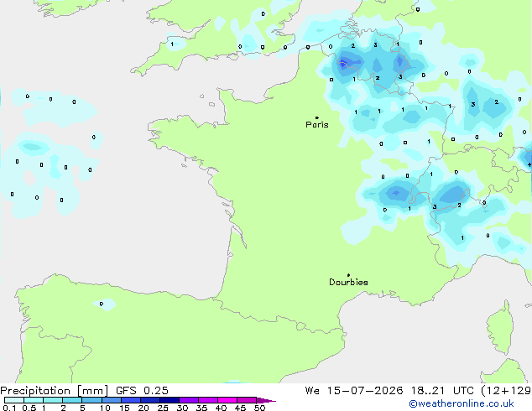Viewport: 532px width, 411px height.
Task: Click the legend label '15'
Action: tap(124, 408)
